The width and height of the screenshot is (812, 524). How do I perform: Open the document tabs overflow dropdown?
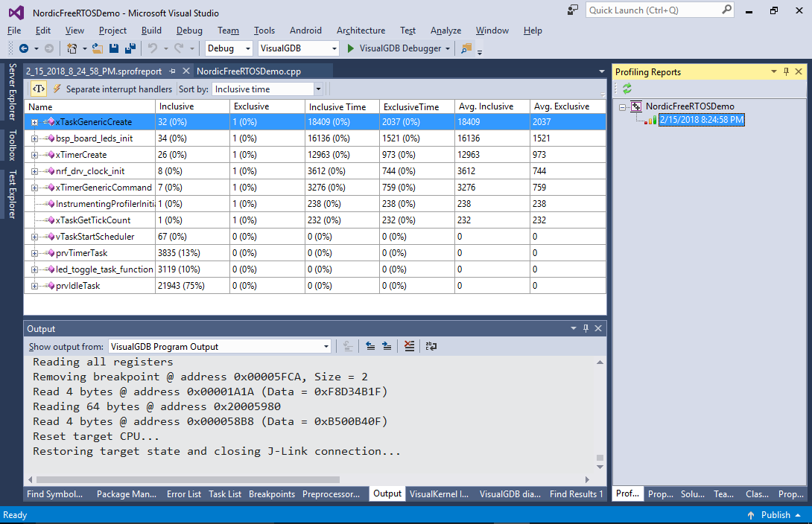pyautogui.click(x=601, y=71)
